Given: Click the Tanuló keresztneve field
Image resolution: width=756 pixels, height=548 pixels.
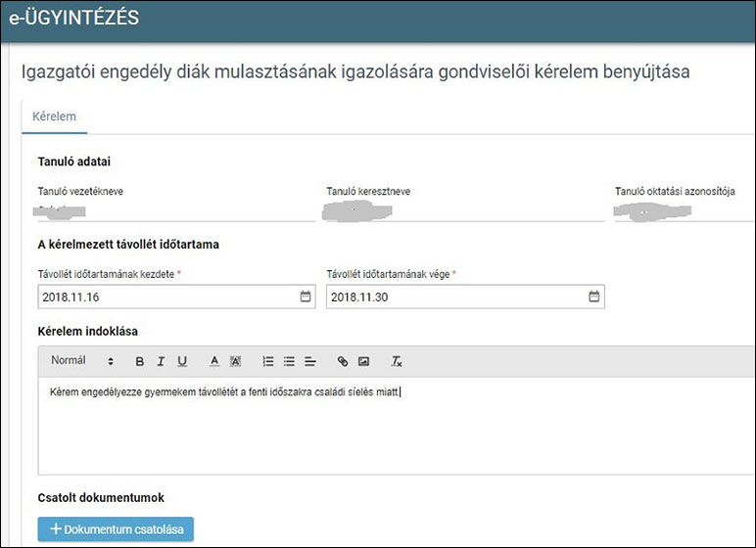Looking at the screenshot, I should (465, 211).
